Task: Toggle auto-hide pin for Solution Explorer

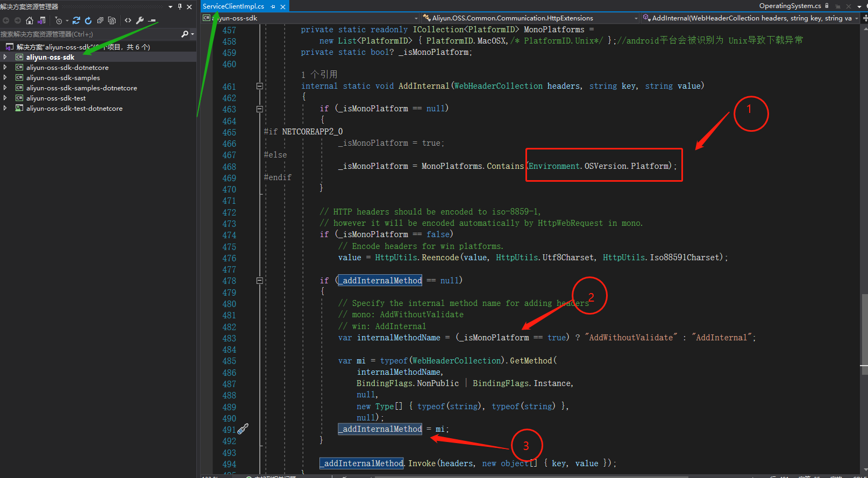Action: pos(180,7)
